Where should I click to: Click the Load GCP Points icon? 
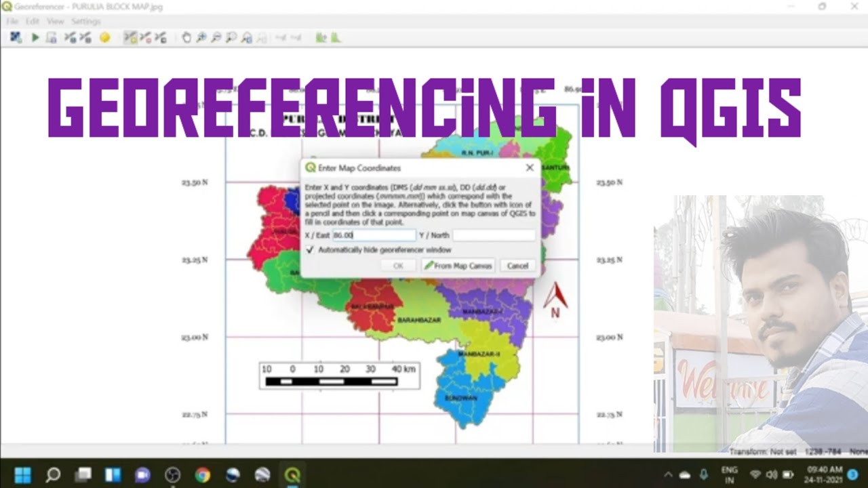pyautogui.click(x=70, y=37)
